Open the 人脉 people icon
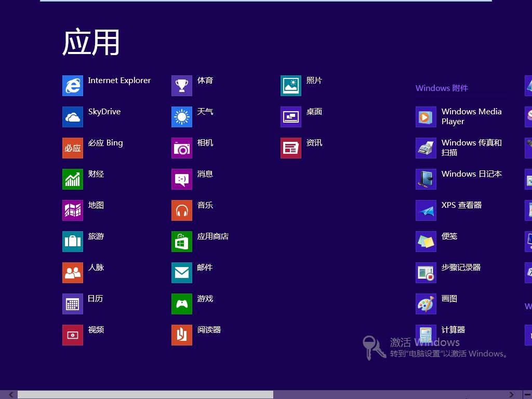 click(73, 273)
